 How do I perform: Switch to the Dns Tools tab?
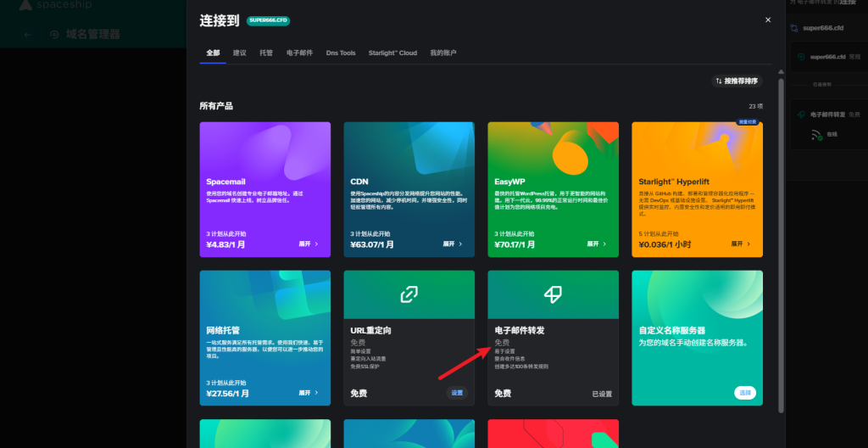(x=341, y=53)
